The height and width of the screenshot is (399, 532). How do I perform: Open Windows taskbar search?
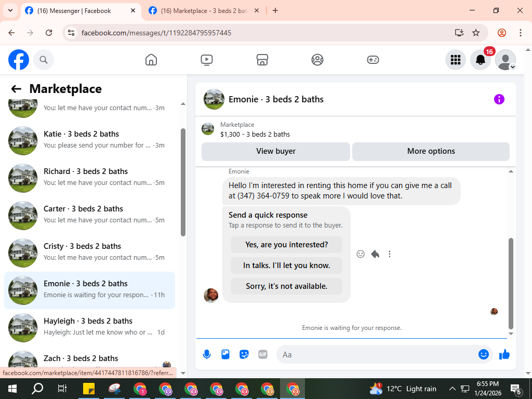click(37, 389)
